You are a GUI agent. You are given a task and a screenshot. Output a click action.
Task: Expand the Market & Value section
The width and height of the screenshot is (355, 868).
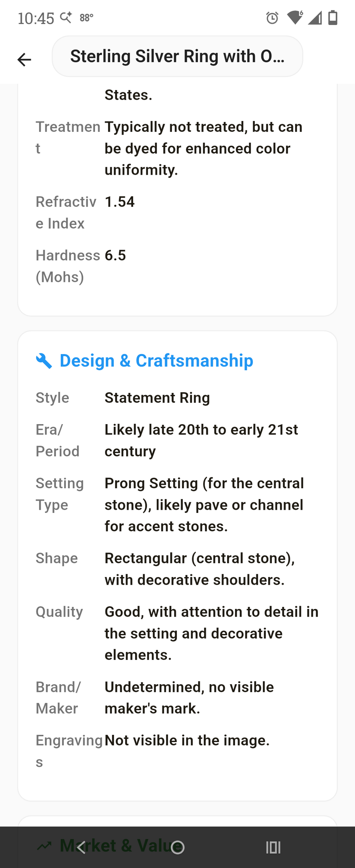pos(122,845)
